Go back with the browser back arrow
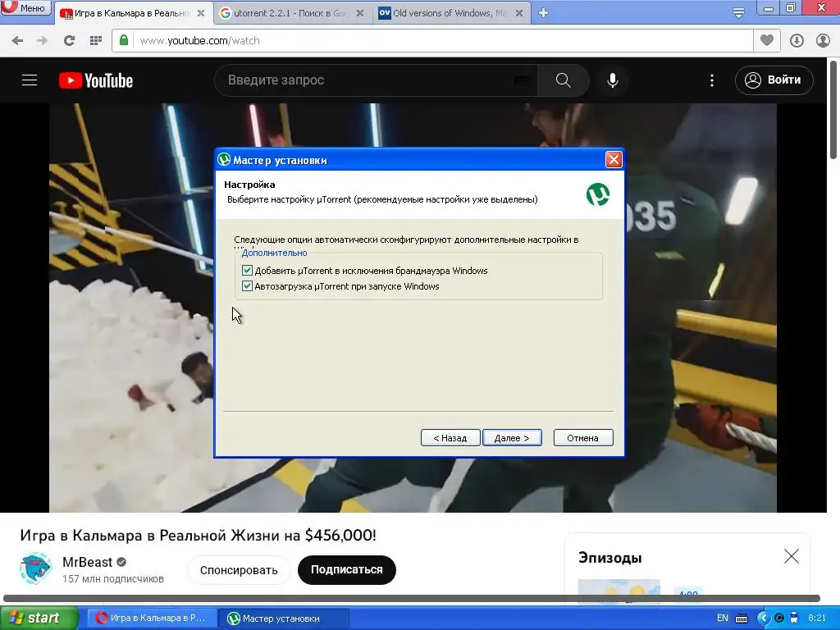This screenshot has width=840, height=630. (18, 41)
